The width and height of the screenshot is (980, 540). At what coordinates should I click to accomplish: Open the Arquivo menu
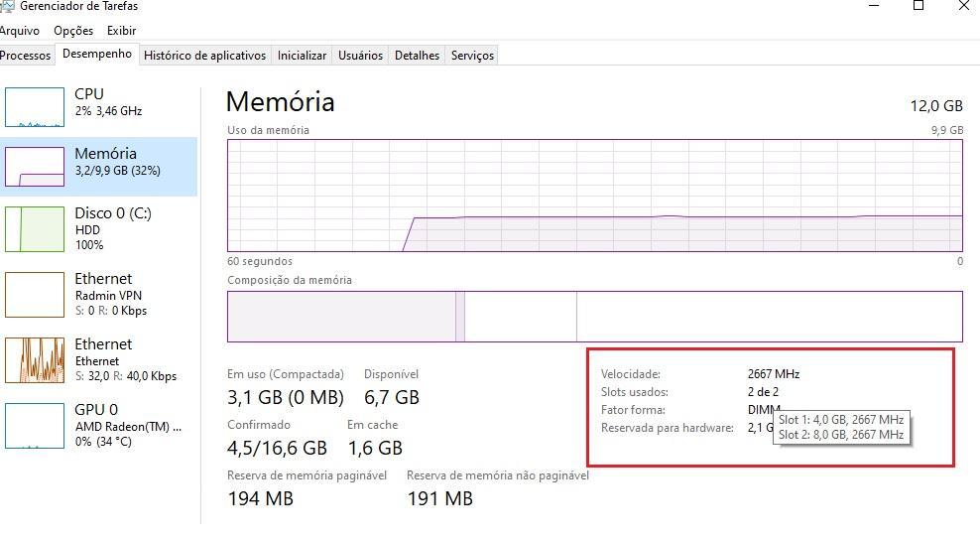pos(20,31)
